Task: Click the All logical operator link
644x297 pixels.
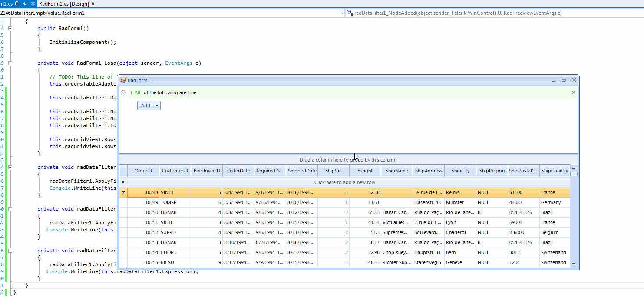Action: point(137,92)
